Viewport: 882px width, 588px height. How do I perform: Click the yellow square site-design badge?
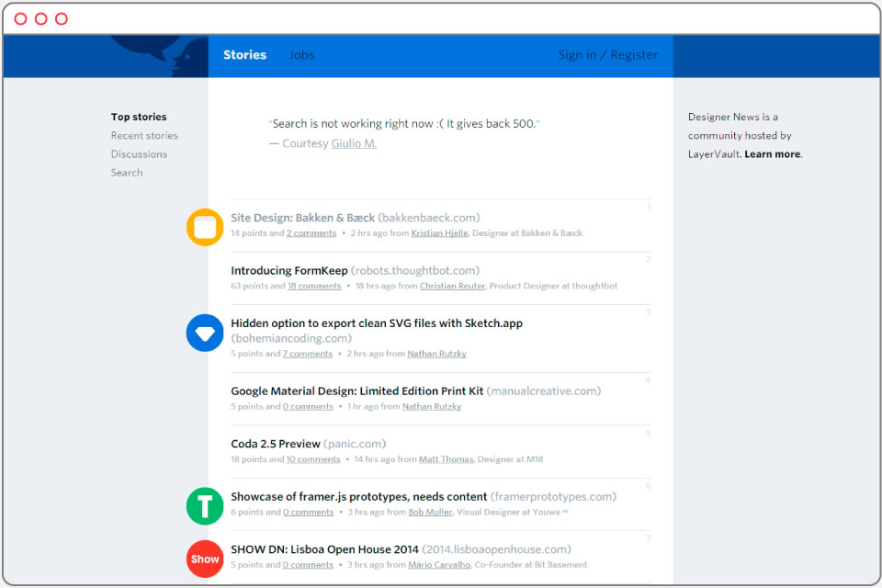click(205, 227)
